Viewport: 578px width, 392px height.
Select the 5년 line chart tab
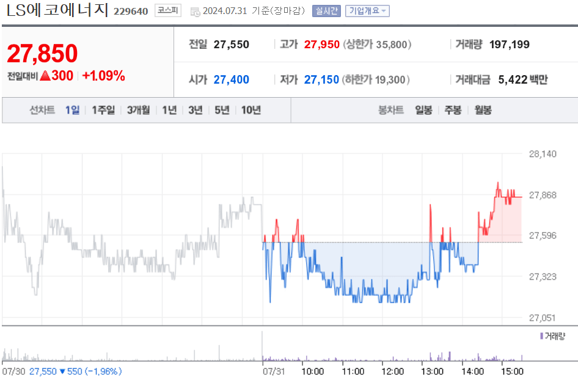point(222,110)
